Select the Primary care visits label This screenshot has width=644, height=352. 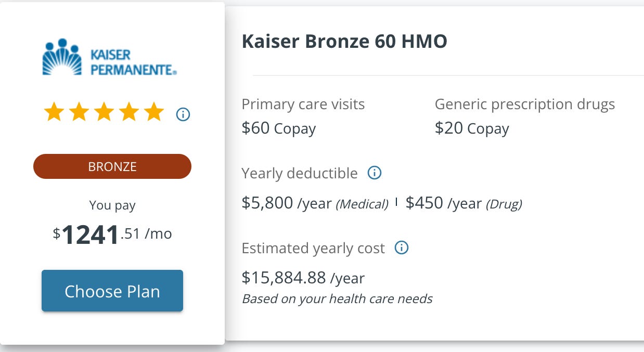coord(303,105)
